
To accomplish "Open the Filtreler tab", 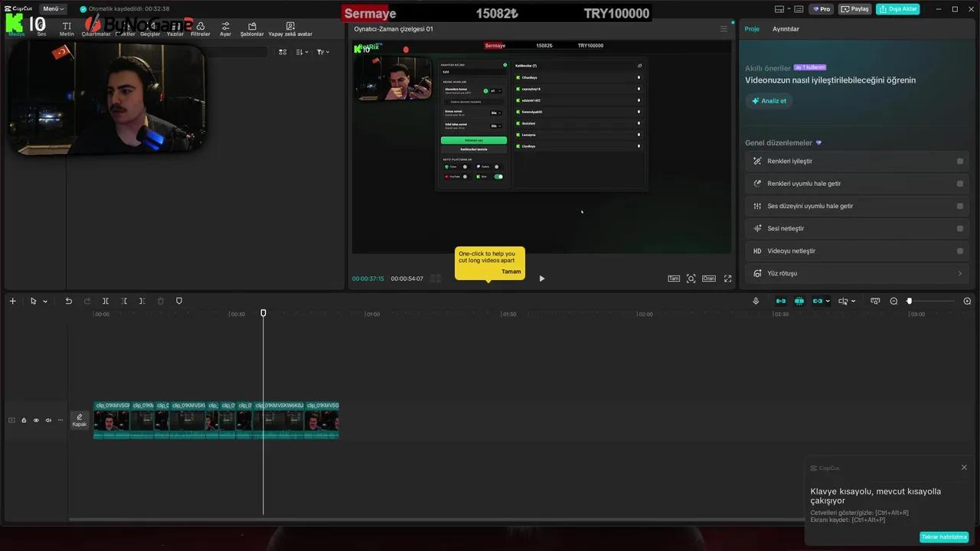I will [201, 30].
